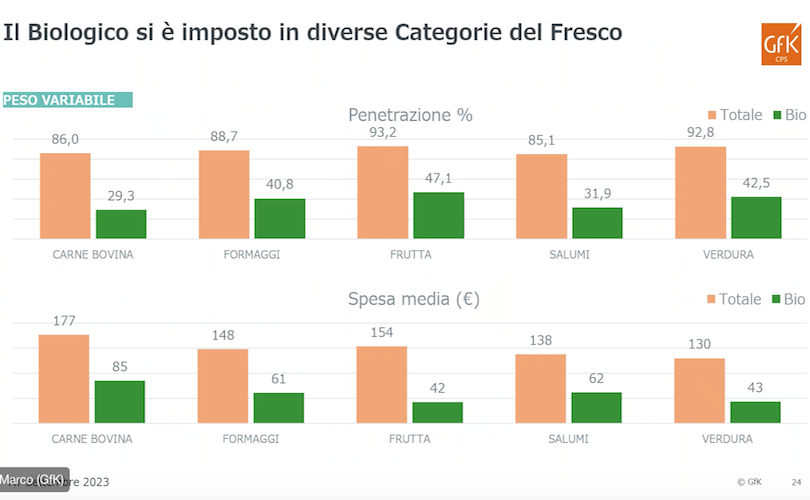Screen dimensions: 810x500
Task: Click the 177 Carne Bovina spending bar
Action: coord(64,378)
